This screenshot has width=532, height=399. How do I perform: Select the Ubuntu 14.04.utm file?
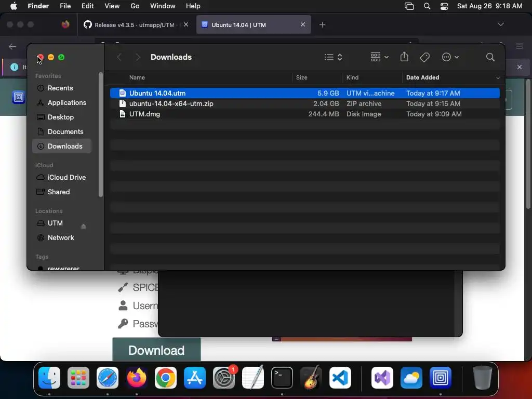[x=304, y=93]
